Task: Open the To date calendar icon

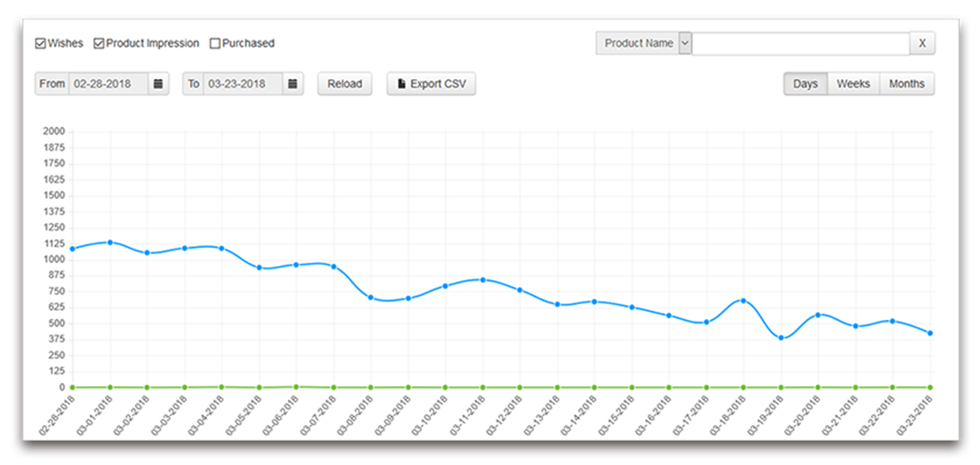Action: 293,84
